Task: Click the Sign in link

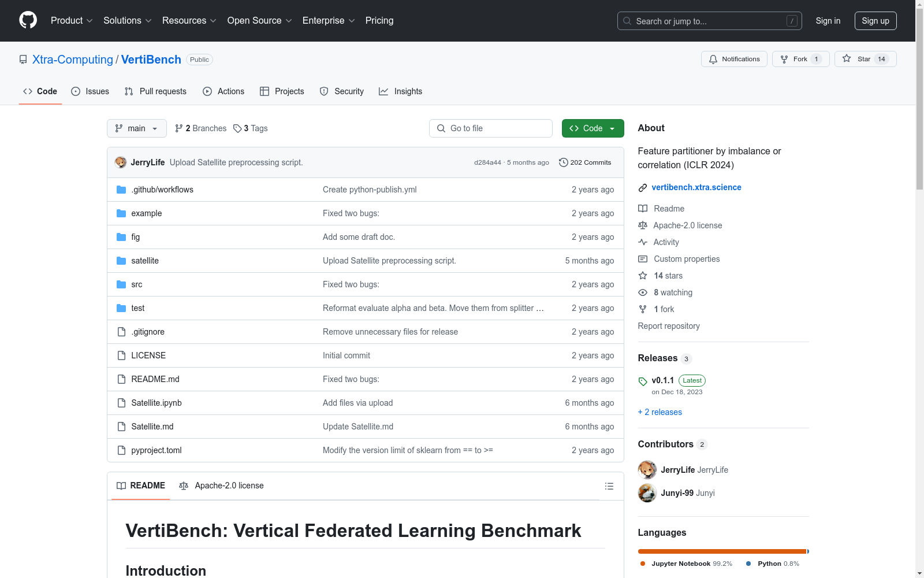Action: (x=828, y=21)
